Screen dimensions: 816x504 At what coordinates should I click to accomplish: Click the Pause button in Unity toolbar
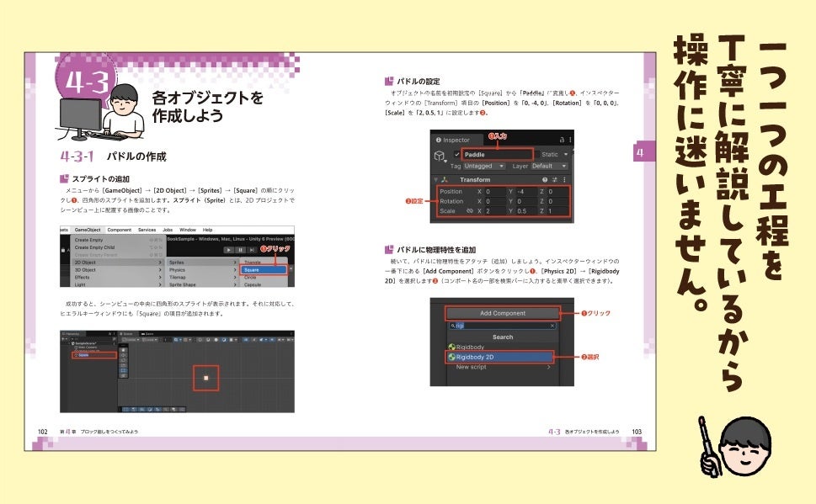(x=241, y=250)
